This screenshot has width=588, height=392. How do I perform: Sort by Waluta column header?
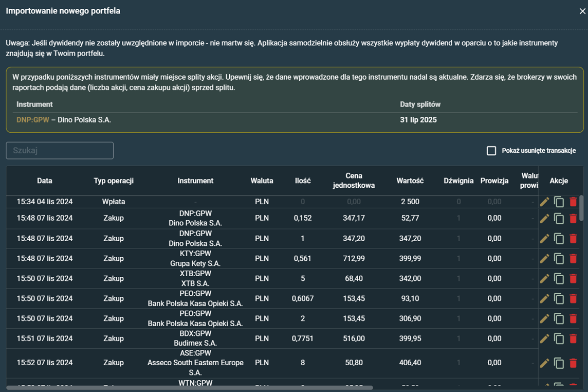tap(262, 181)
